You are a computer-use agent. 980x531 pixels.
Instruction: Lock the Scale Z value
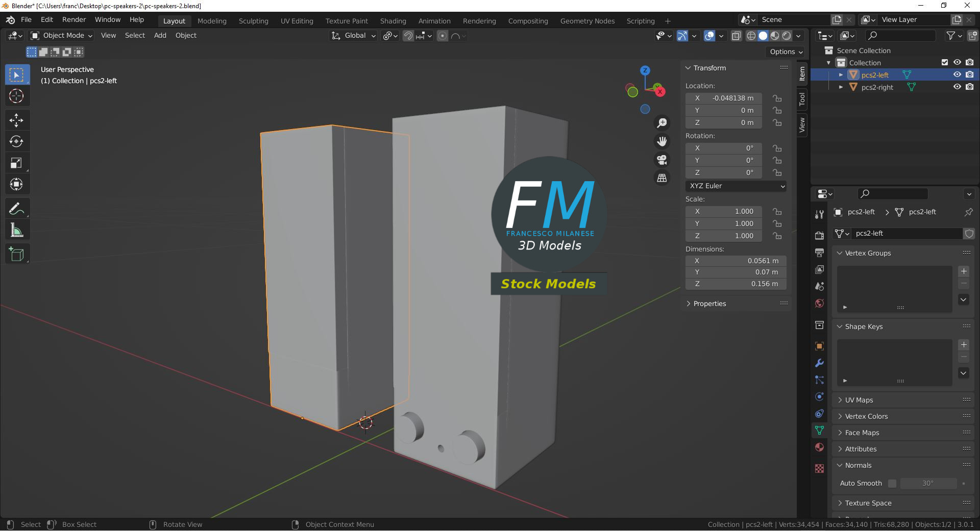coord(777,236)
